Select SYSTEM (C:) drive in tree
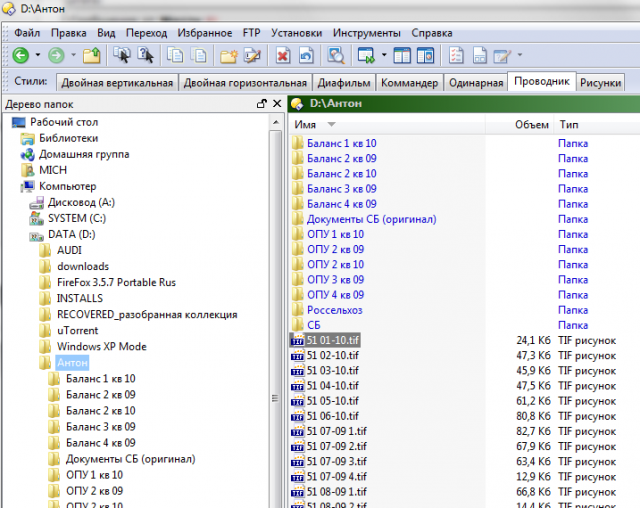 [x=77, y=218]
